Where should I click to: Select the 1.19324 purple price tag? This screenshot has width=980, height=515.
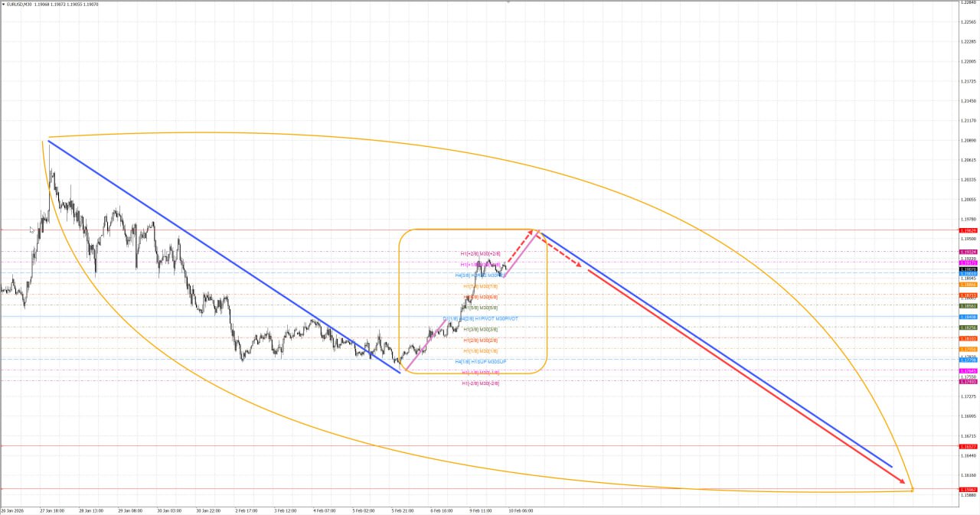coord(969,252)
